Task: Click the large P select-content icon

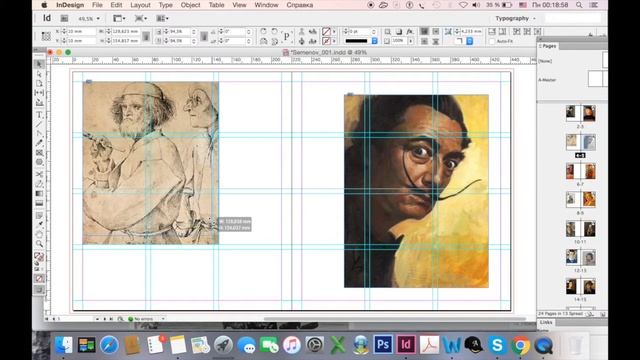Action: (x=287, y=36)
